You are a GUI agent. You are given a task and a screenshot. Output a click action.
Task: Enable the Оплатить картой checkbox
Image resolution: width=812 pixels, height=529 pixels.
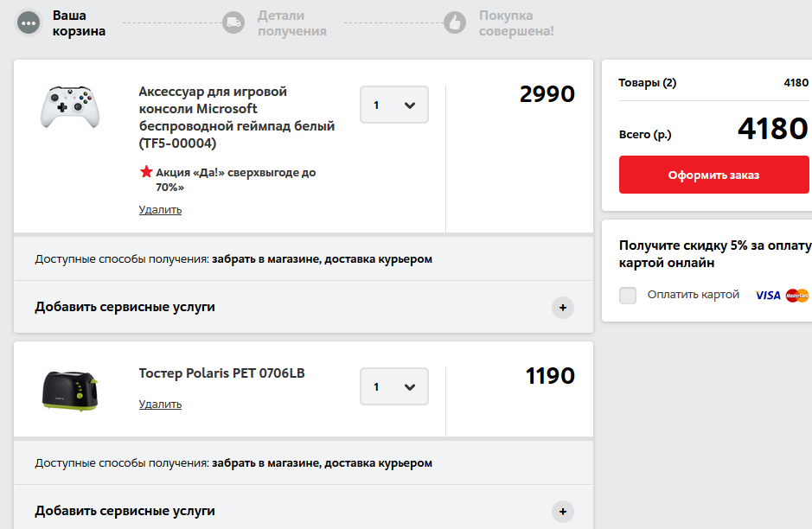pyautogui.click(x=628, y=295)
